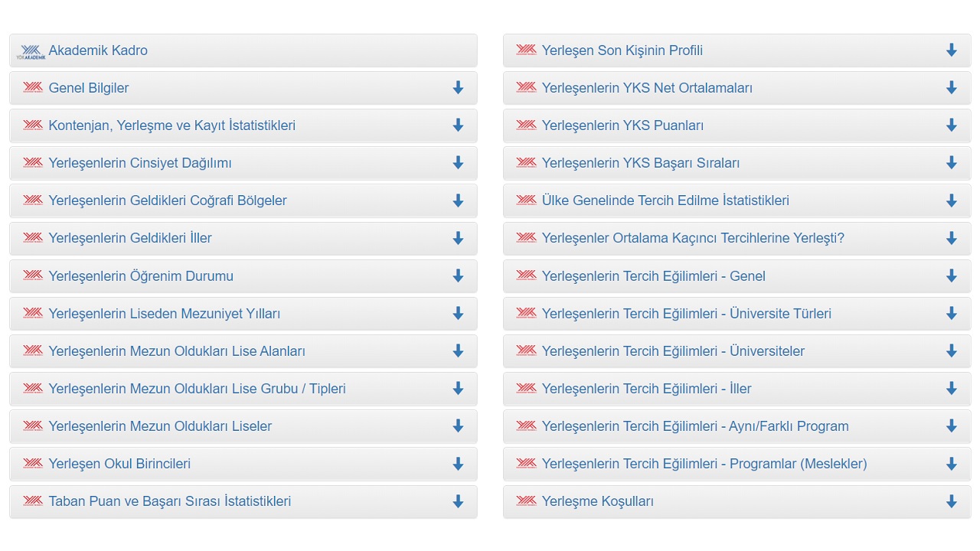Open Yerleşenlerin Mezun Oldukları Lise Grubu / Tipleri
The image size is (980, 551).
tap(197, 389)
